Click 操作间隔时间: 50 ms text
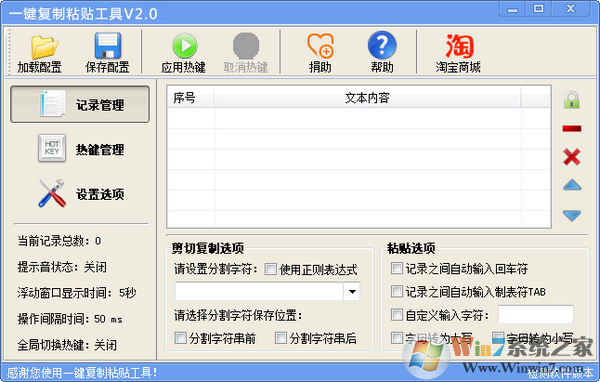 (70, 318)
